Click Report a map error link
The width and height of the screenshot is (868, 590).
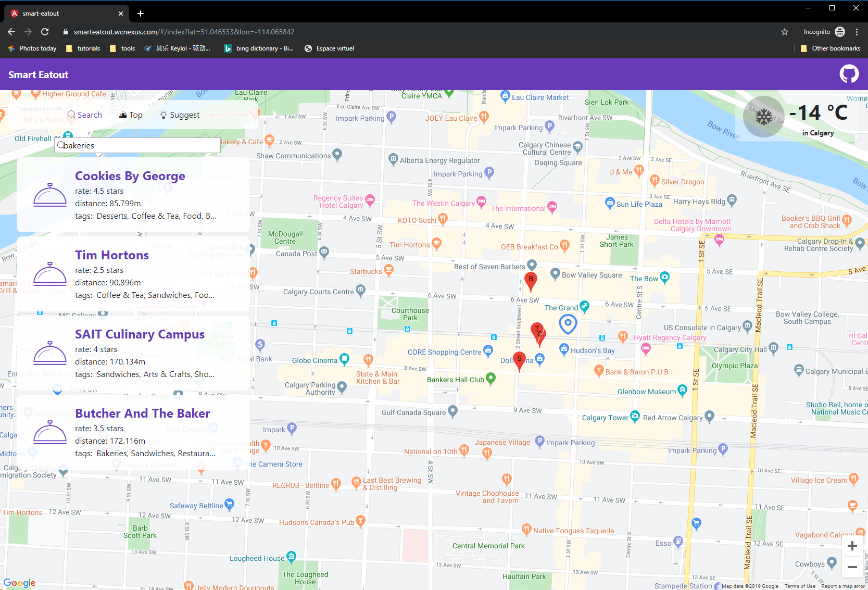pos(843,586)
